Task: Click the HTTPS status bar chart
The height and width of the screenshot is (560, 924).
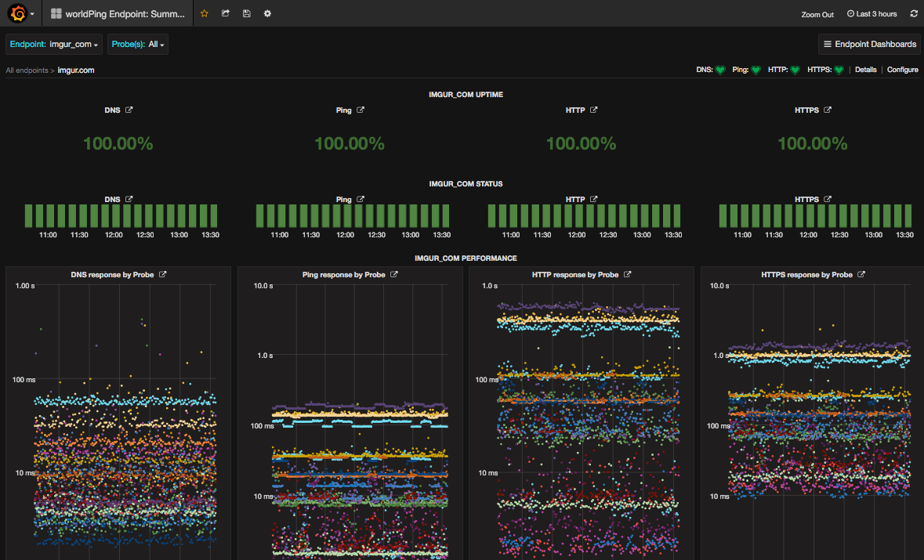Action: point(816,216)
